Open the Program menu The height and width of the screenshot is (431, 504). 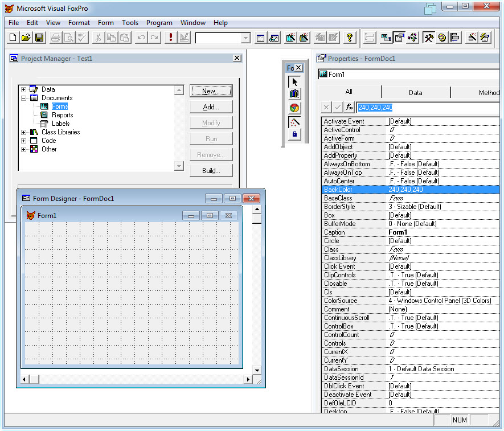pos(159,23)
